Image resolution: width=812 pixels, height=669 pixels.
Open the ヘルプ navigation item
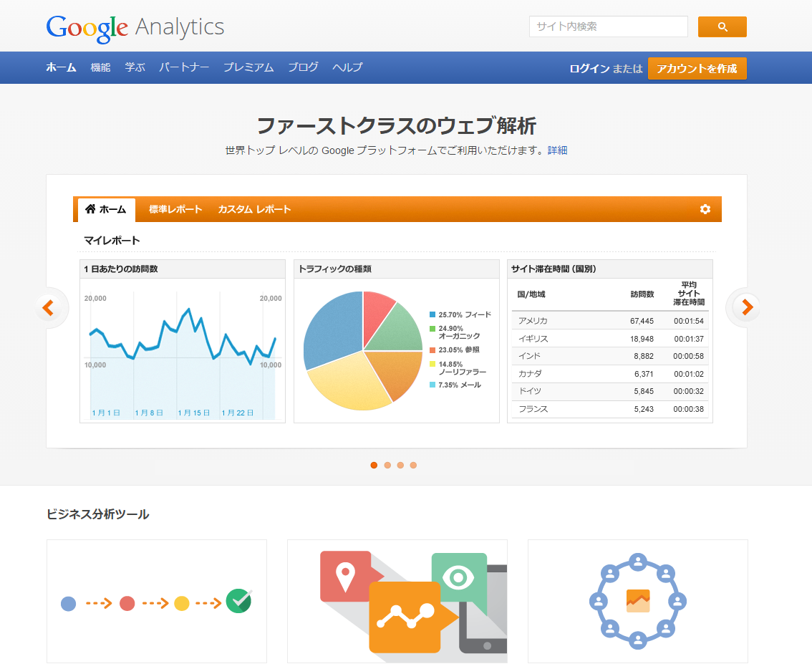[347, 67]
